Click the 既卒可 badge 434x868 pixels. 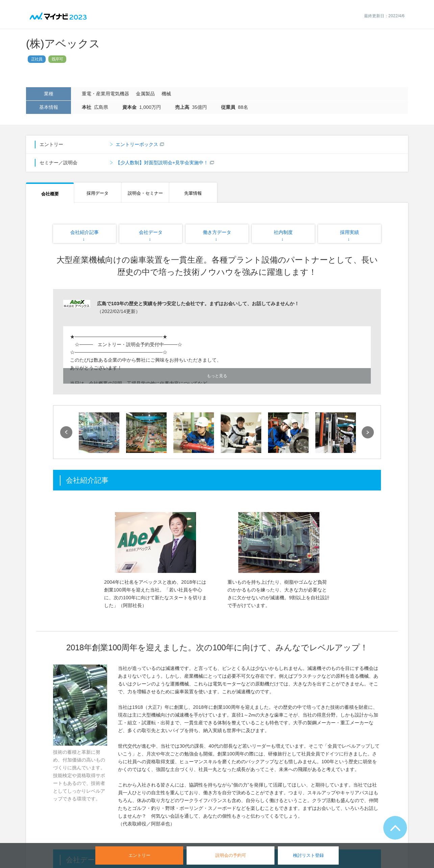click(57, 59)
